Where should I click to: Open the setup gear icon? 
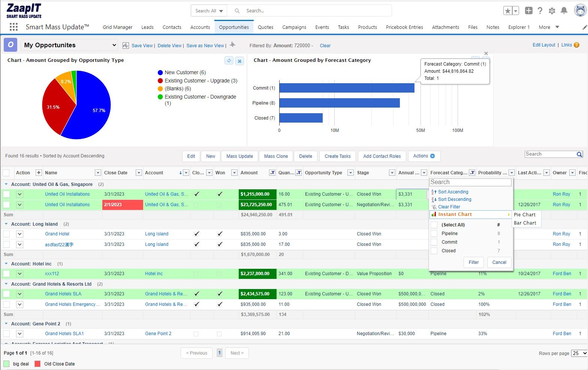coord(552,11)
